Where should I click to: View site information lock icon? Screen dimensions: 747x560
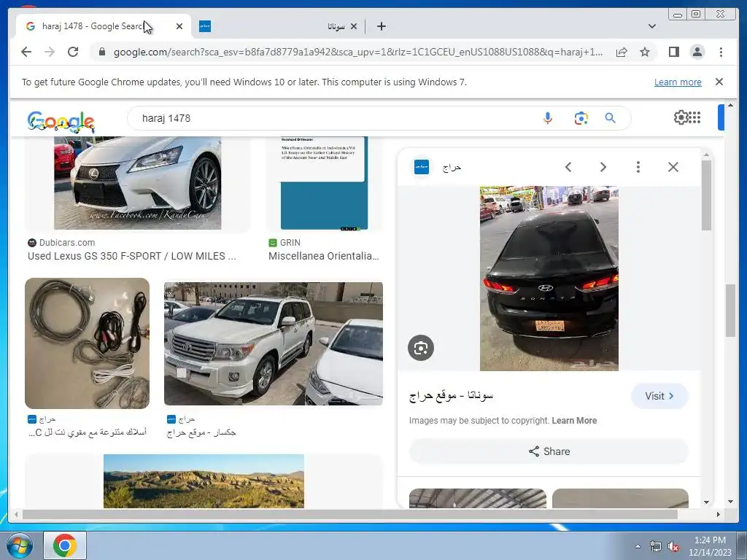click(101, 52)
